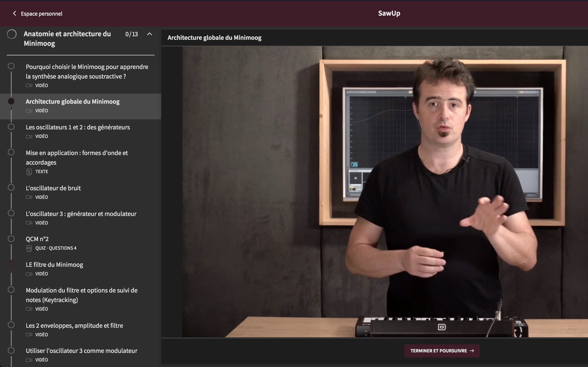This screenshot has height=367, width=588.
Task: Open the QCM n°2 quiz
Action: coord(37,239)
